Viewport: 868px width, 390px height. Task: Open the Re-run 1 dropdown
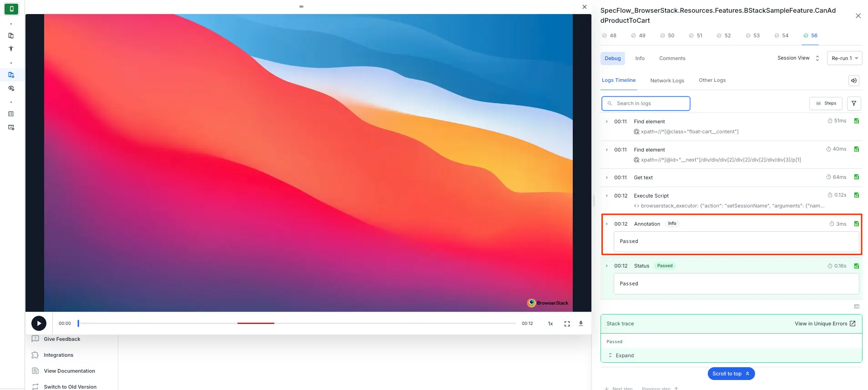844,58
